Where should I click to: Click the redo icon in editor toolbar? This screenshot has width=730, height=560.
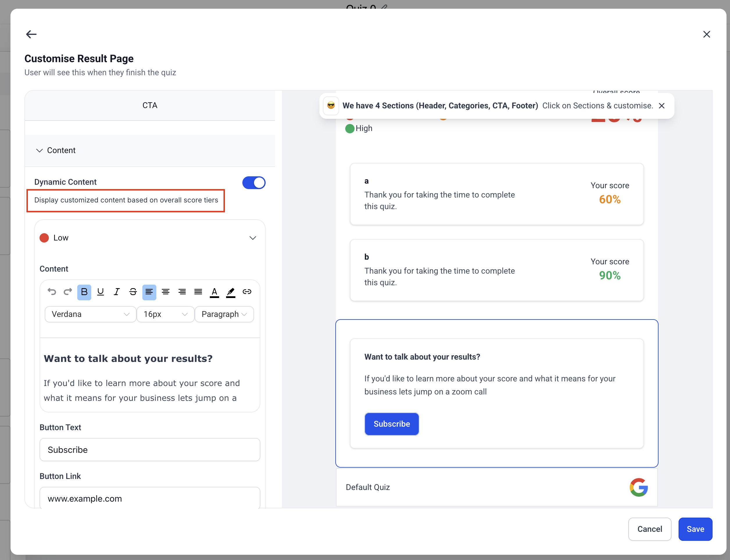pyautogui.click(x=68, y=292)
